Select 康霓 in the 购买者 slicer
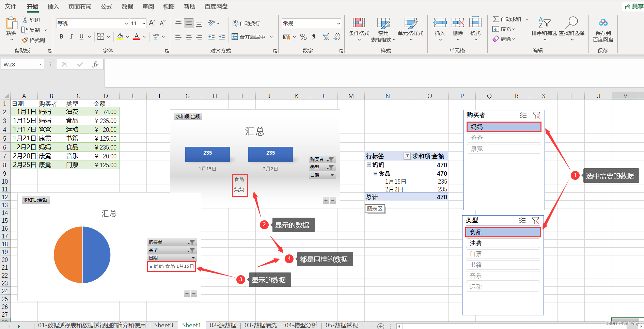Image resolution: width=644 pixels, height=329 pixels. 504,149
